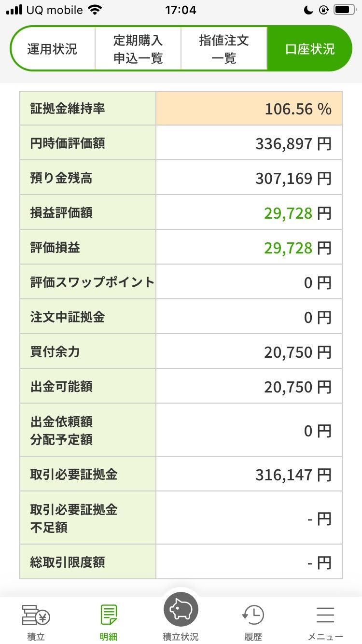Tap the 出金可能額 row label
Image resolution: width=362 pixels, height=644 pixels.
tap(61, 387)
